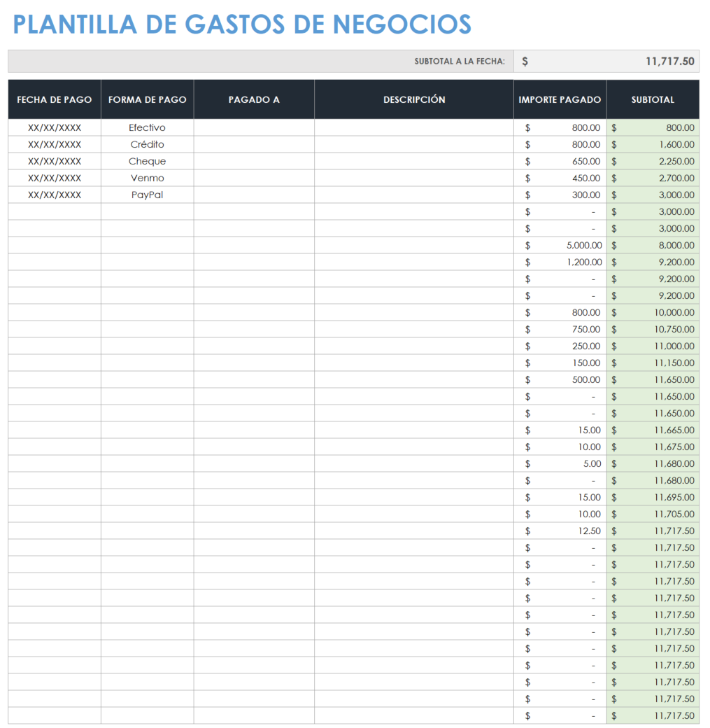
Task: Click the 12.50 amount paid cell
Action: pyautogui.click(x=581, y=531)
